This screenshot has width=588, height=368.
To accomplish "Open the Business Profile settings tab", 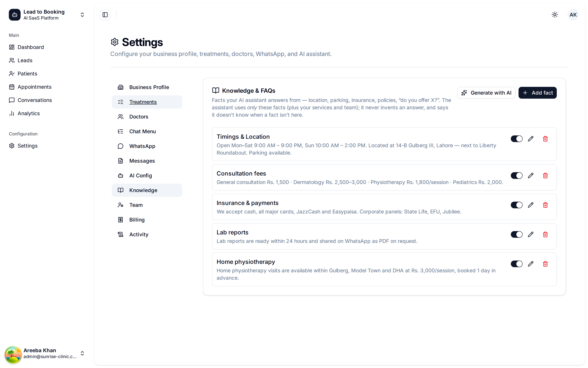I will point(147,87).
